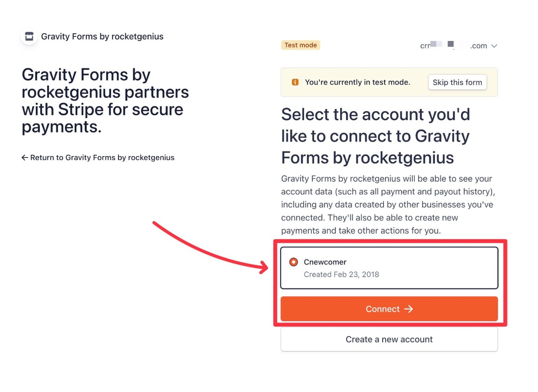The height and width of the screenshot is (392, 538).
Task: Expand the account chevron beside email
Action: point(494,46)
